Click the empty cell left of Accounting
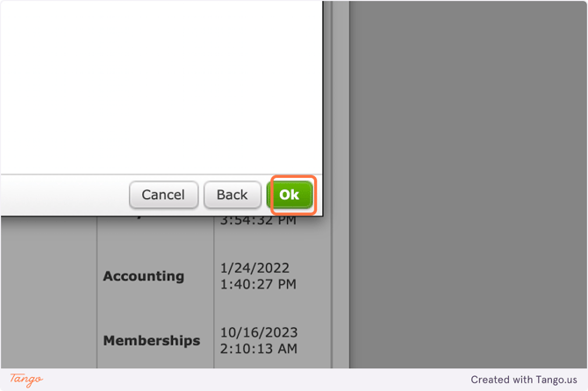Screen dimensions: 588x391 (x=48, y=276)
